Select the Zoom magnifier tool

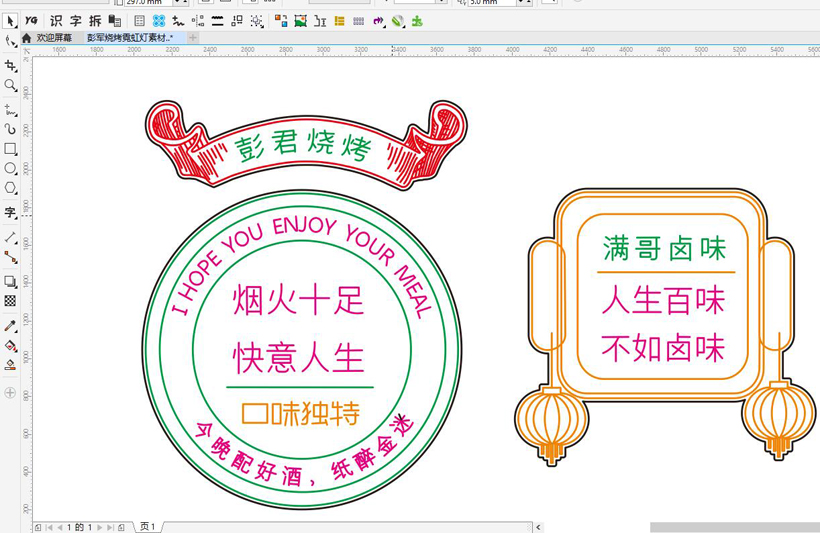pyautogui.click(x=10, y=85)
